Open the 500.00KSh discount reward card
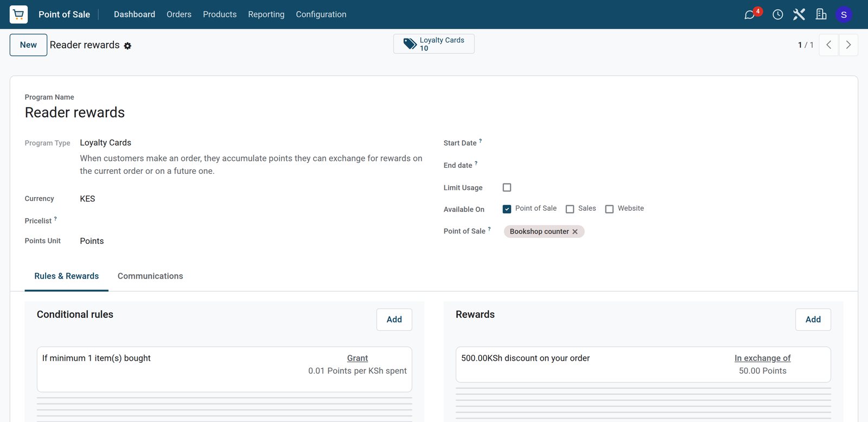 643,365
